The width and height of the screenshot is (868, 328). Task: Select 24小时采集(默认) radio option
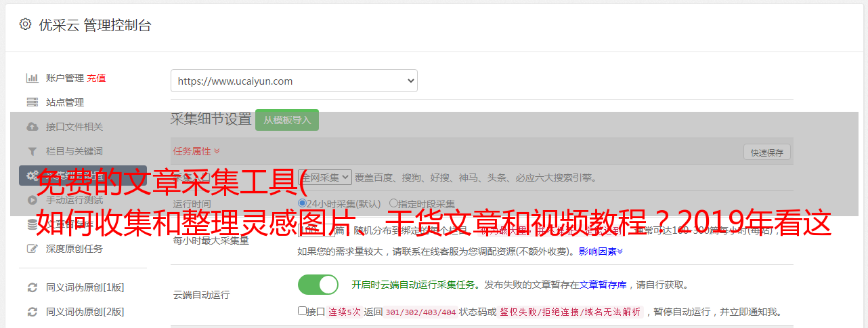point(303,203)
